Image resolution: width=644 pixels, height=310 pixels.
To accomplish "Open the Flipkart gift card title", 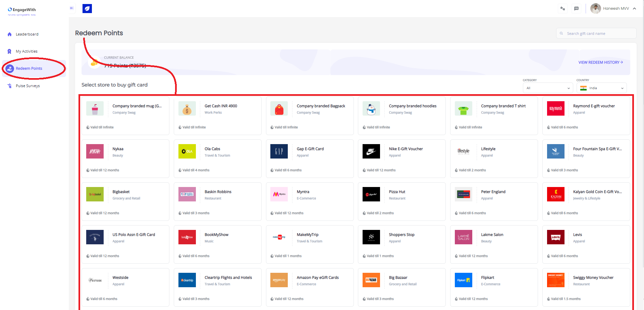I will [487, 277].
